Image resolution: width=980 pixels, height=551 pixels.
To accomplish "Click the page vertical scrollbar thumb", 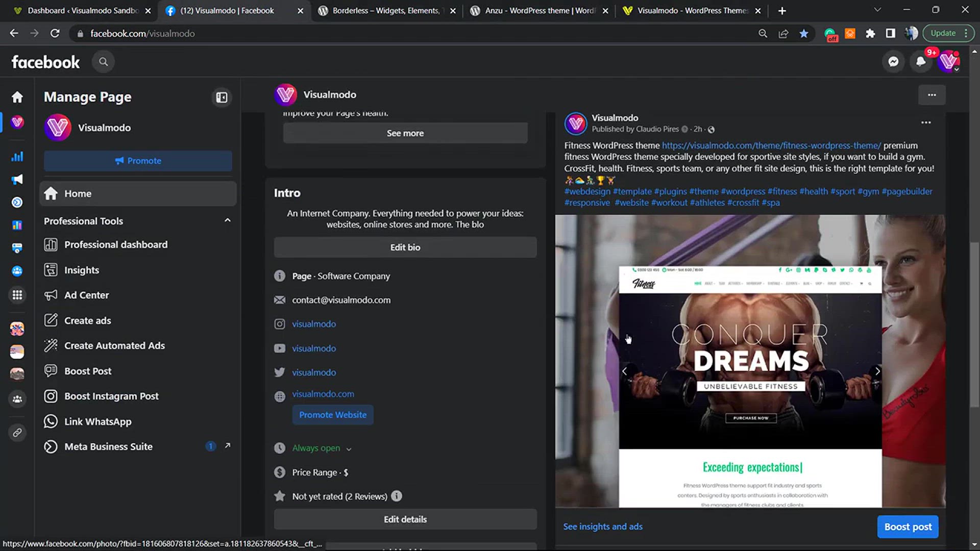I will pyautogui.click(x=974, y=324).
